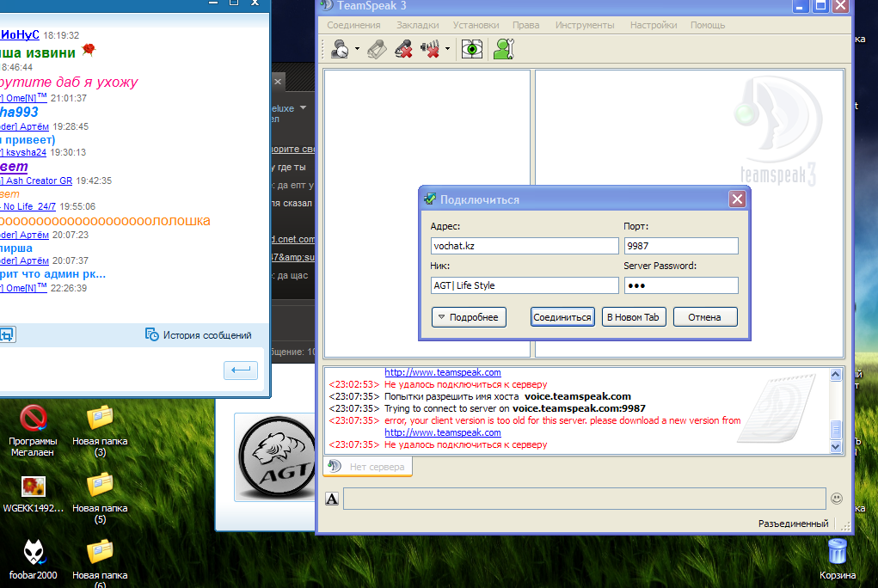
Task: Expand the Подробнее details section
Action: (x=469, y=317)
